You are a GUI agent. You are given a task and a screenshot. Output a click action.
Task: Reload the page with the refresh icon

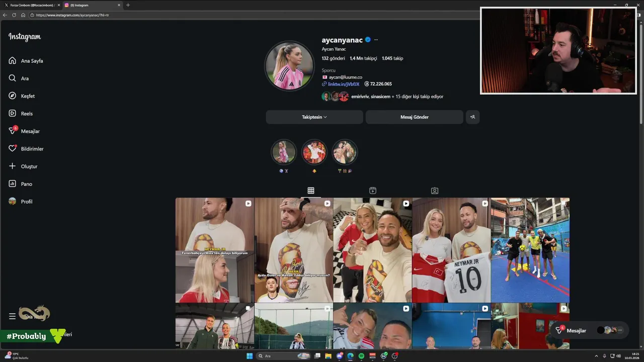pos(14,15)
